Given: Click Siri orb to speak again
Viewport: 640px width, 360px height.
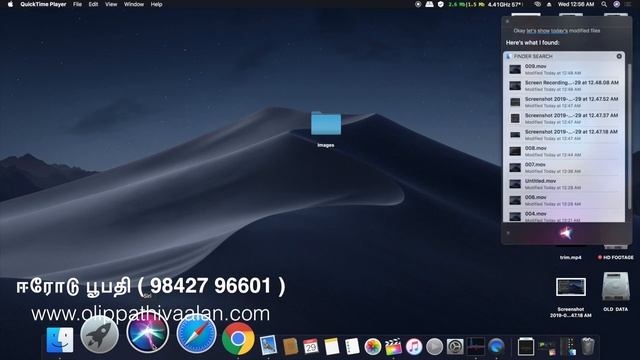Looking at the screenshot, I should pos(566,233).
